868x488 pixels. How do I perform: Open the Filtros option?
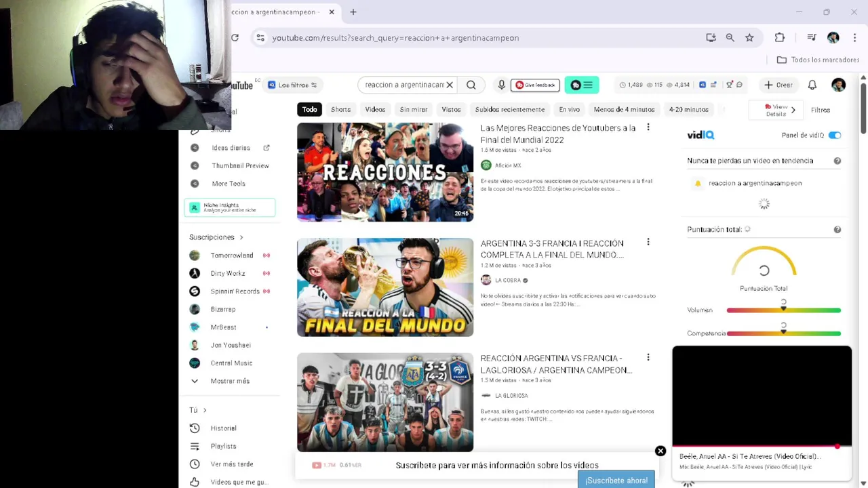pos(820,110)
